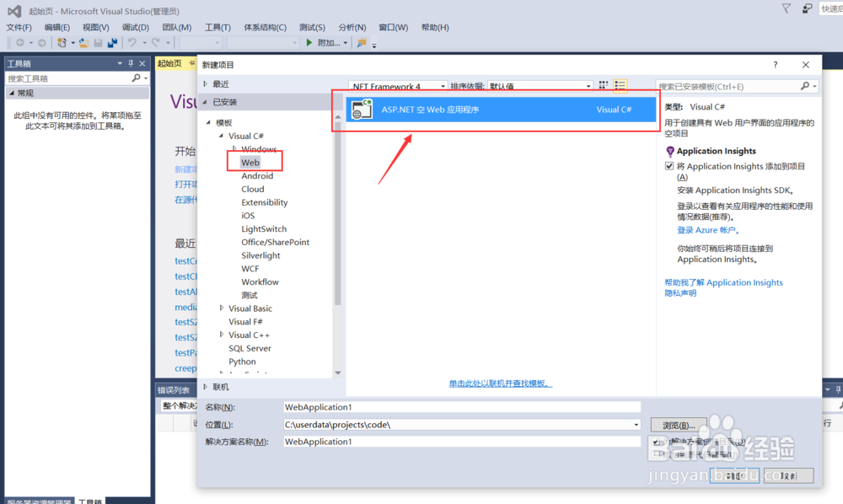
Task: Open the Test menu
Action: point(313,28)
